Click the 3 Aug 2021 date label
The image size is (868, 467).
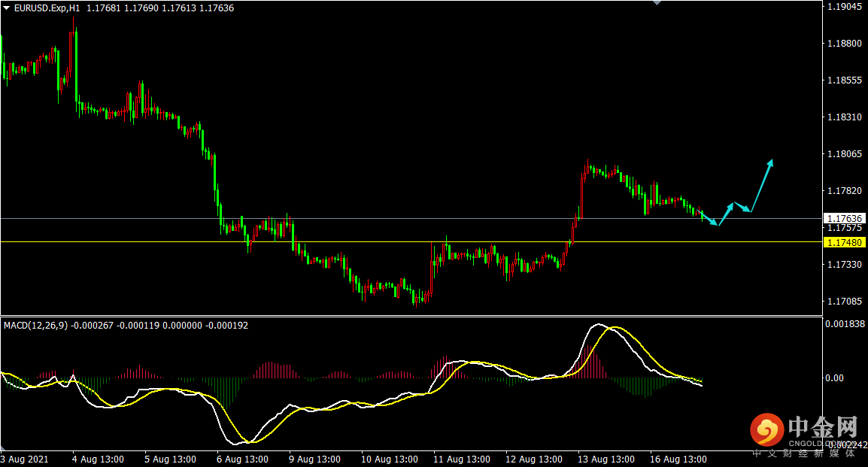[24, 459]
